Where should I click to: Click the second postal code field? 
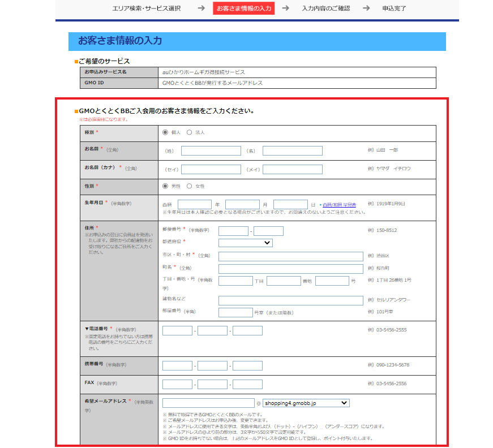pos(268,231)
